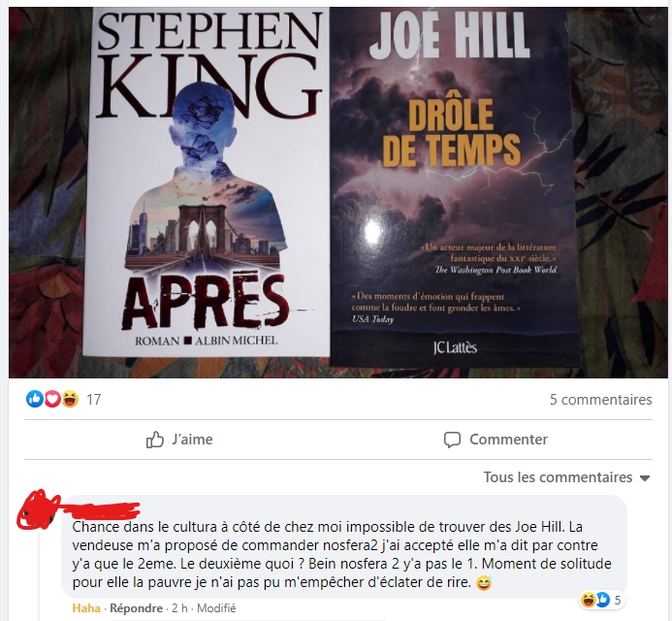Screen dimensions: 672x621
Task: Click the laughing Haha reaction icon on post
Action: point(70,399)
